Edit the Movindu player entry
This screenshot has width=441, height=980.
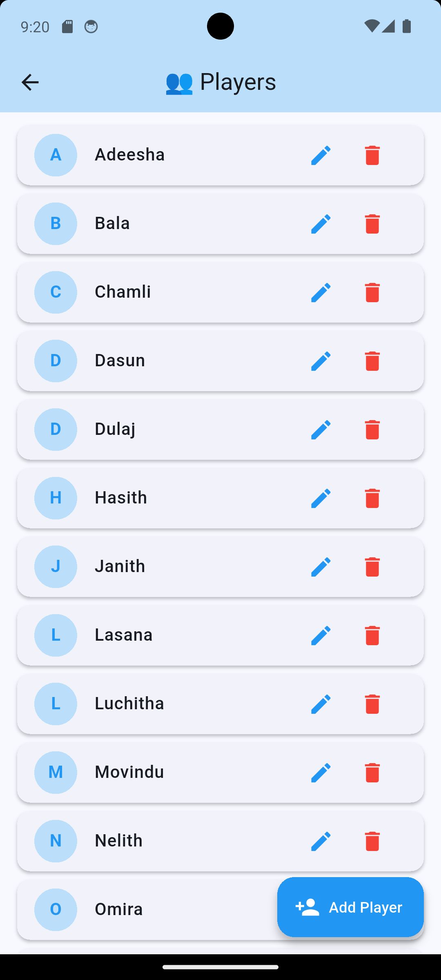pyautogui.click(x=321, y=773)
